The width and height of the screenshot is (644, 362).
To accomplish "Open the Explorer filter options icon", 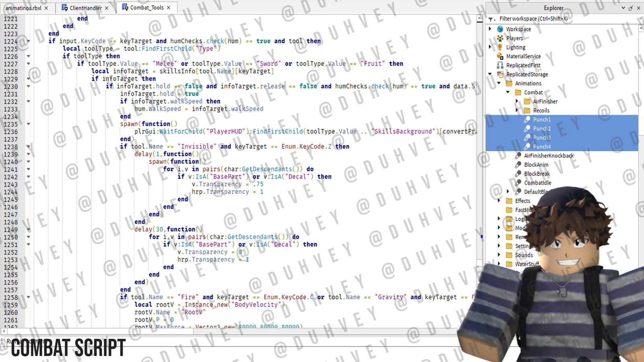I will [491, 19].
